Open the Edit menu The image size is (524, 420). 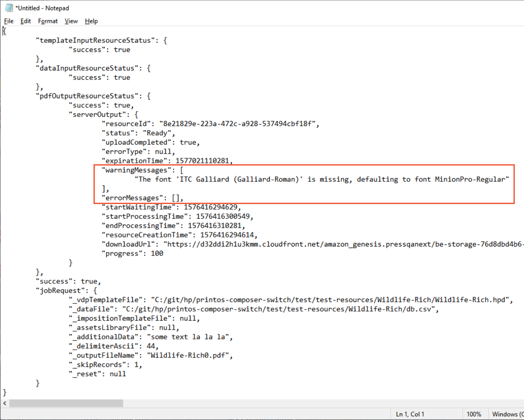coord(26,21)
